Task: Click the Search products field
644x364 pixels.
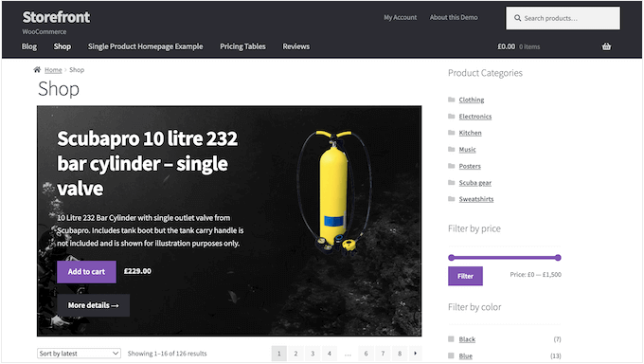Action: click(x=563, y=18)
